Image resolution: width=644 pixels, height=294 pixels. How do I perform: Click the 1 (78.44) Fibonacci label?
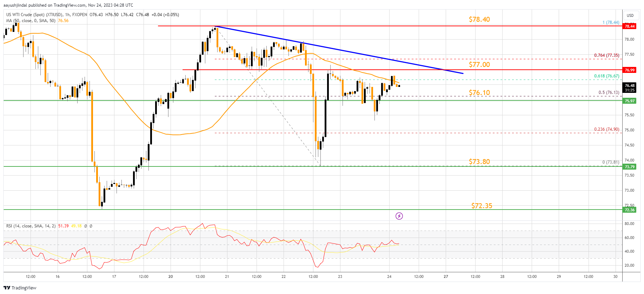tap(611, 22)
